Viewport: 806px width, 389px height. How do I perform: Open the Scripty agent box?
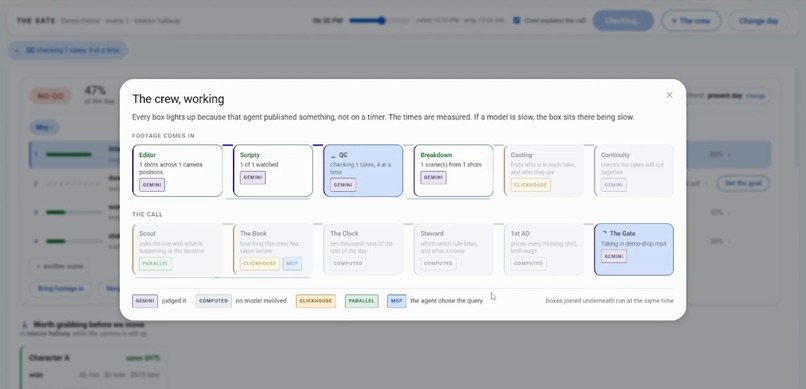tap(273, 171)
